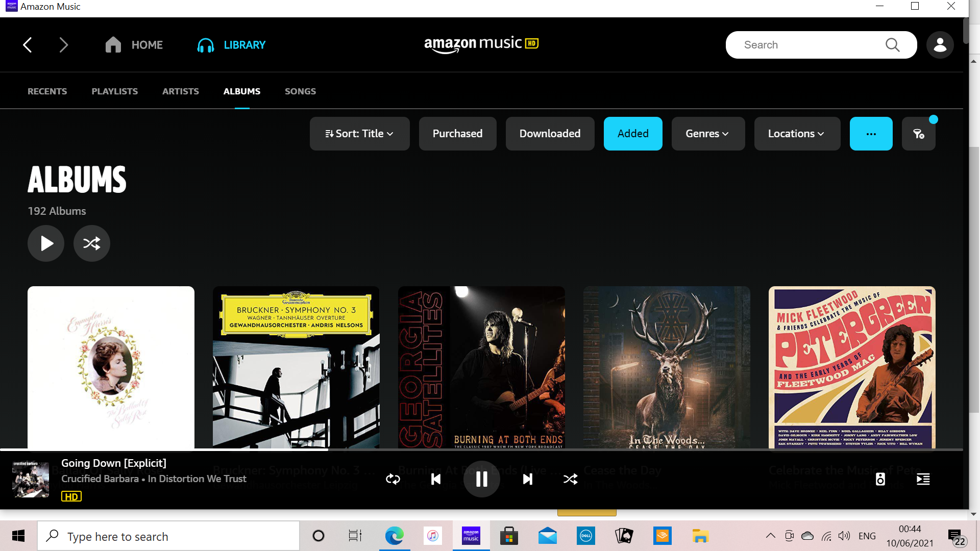Open the more options ellipsis button
Viewport: 980px width, 551px height.
[x=871, y=134]
